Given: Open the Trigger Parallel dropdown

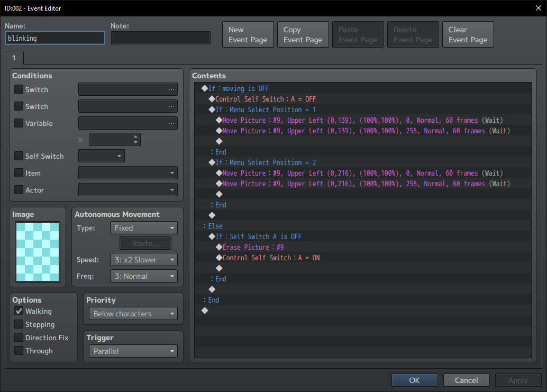Looking at the screenshot, I should [133, 351].
